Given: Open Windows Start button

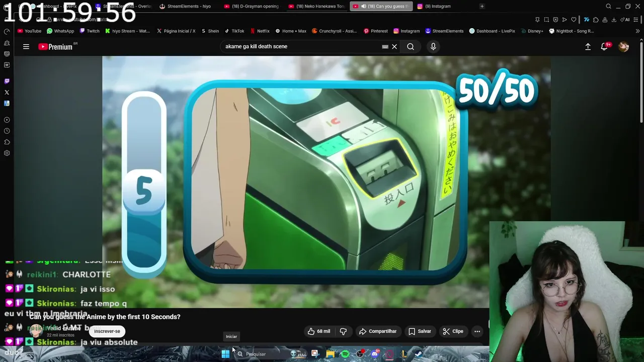Looking at the screenshot, I should 225,354.
